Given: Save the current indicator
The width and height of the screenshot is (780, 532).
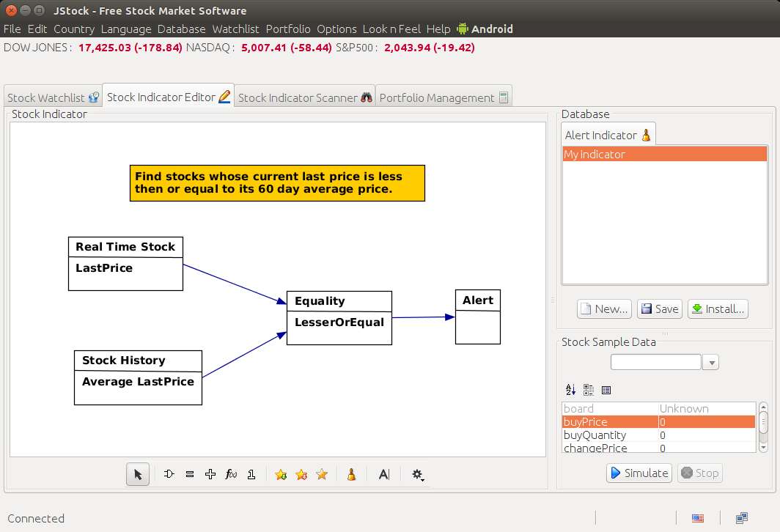Looking at the screenshot, I should click(x=660, y=309).
